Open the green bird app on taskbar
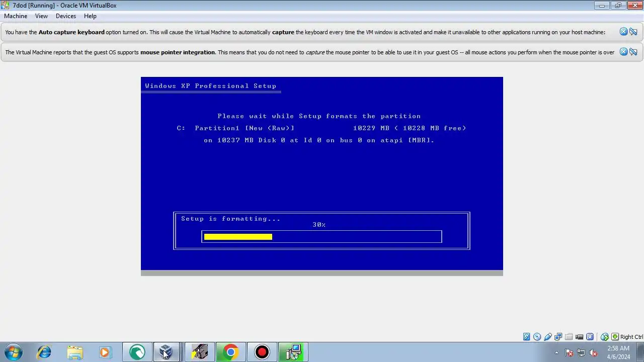 [137, 352]
